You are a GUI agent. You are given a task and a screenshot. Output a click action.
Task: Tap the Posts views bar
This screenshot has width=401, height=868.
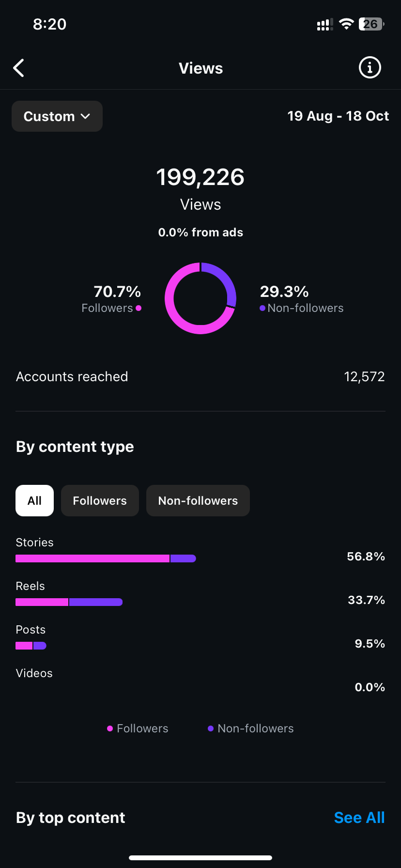click(x=31, y=646)
